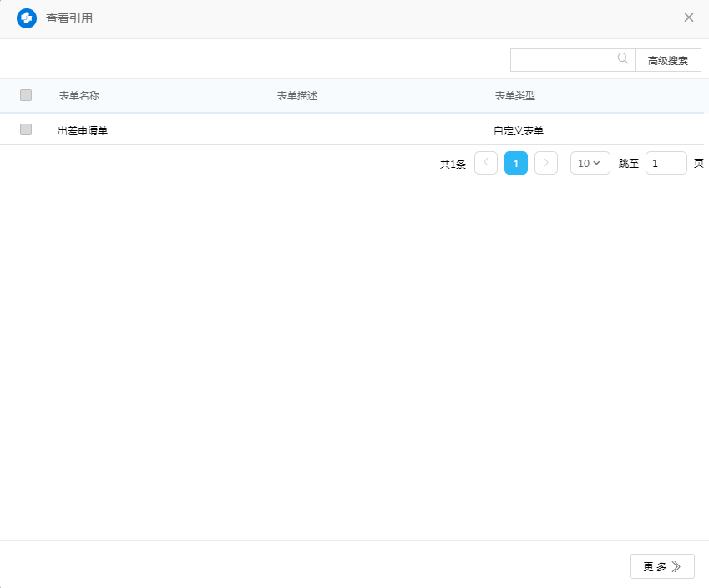The image size is (709, 588).
Task: Click the 表单名称 column header
Action: click(x=79, y=96)
